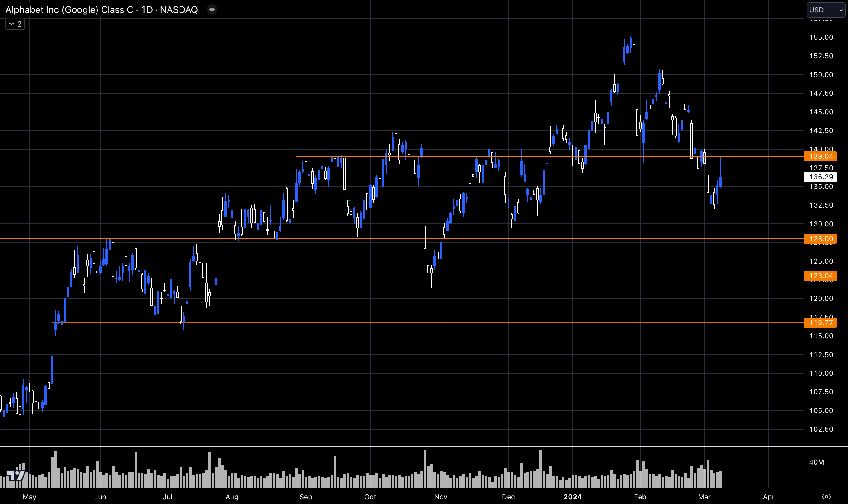The width and height of the screenshot is (848, 504).
Task: Open the USD currency dropdown
Action: coord(826,10)
